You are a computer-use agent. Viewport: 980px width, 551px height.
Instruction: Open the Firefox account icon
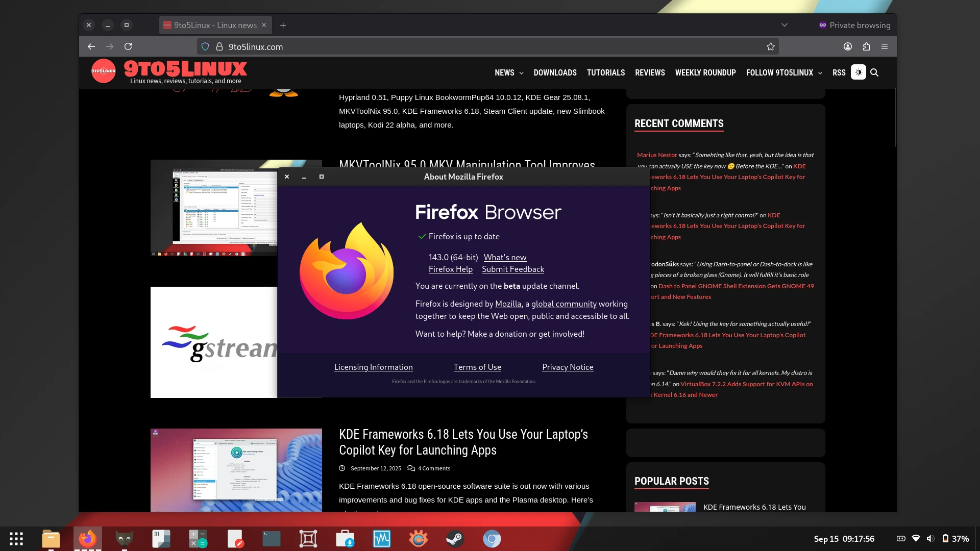pyautogui.click(x=847, y=46)
